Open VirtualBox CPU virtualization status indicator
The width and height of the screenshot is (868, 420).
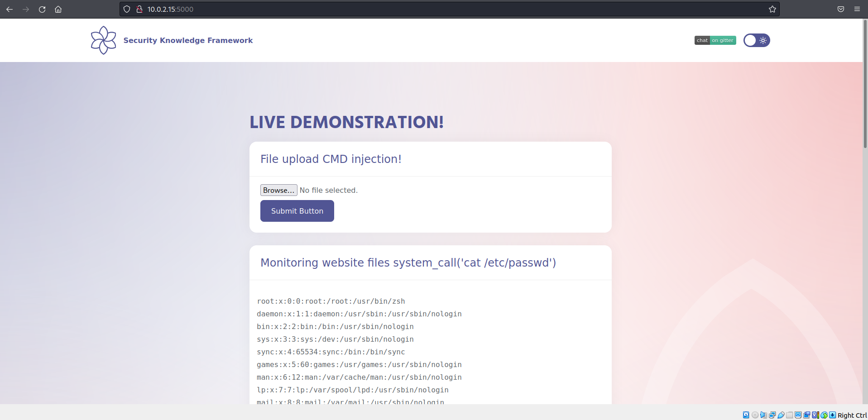pos(815,415)
